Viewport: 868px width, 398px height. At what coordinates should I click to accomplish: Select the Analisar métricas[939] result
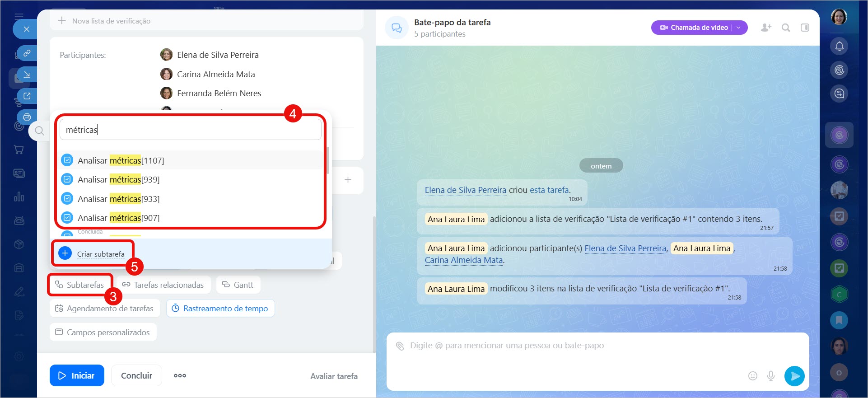point(118,180)
